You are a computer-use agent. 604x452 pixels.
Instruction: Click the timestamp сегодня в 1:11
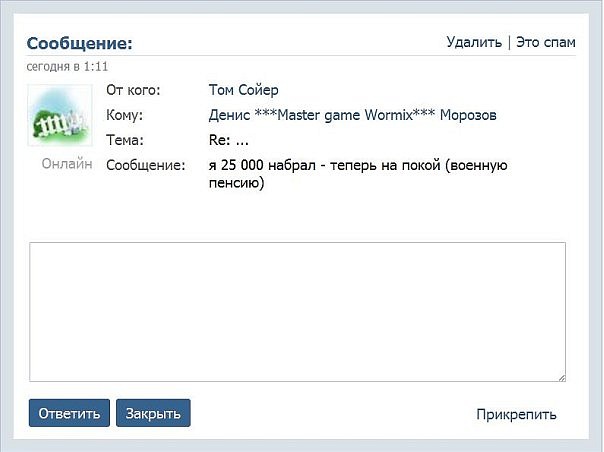[67, 67]
